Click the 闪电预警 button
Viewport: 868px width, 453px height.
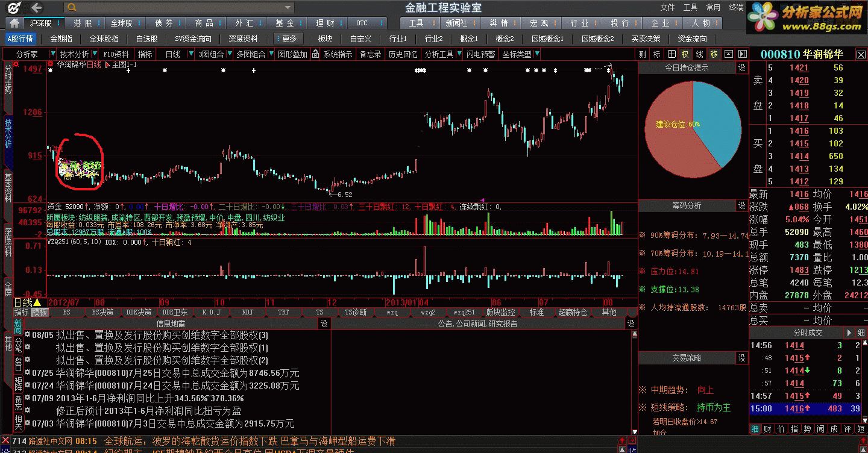click(x=480, y=54)
